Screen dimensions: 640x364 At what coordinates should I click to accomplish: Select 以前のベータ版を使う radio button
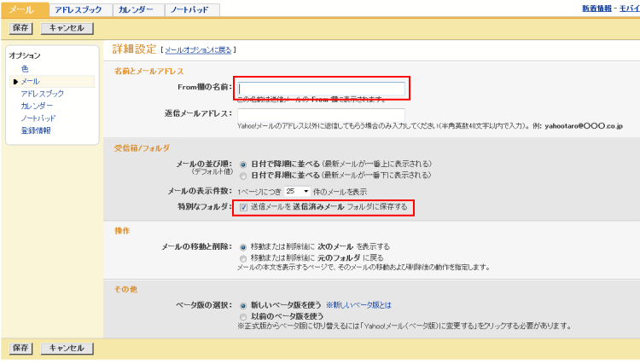tap(244, 315)
